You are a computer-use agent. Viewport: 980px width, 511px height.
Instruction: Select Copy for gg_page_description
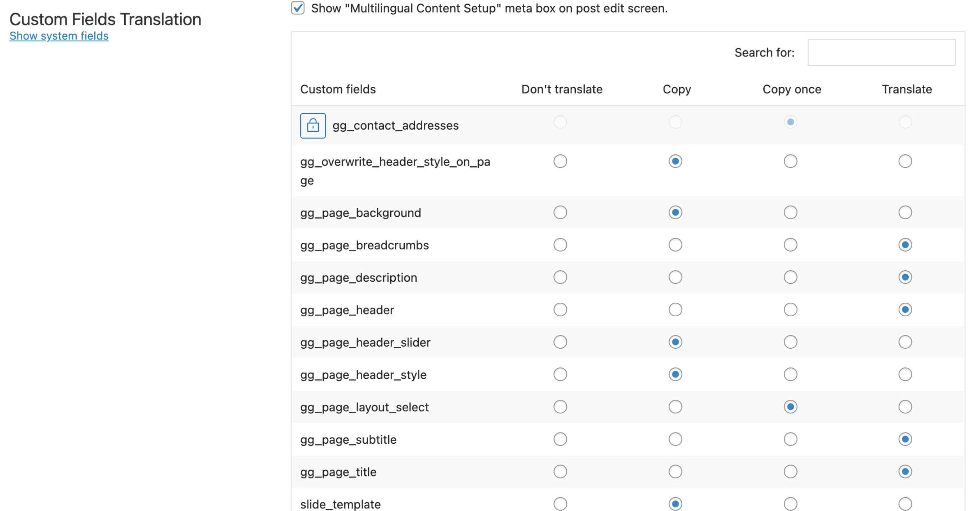675,277
